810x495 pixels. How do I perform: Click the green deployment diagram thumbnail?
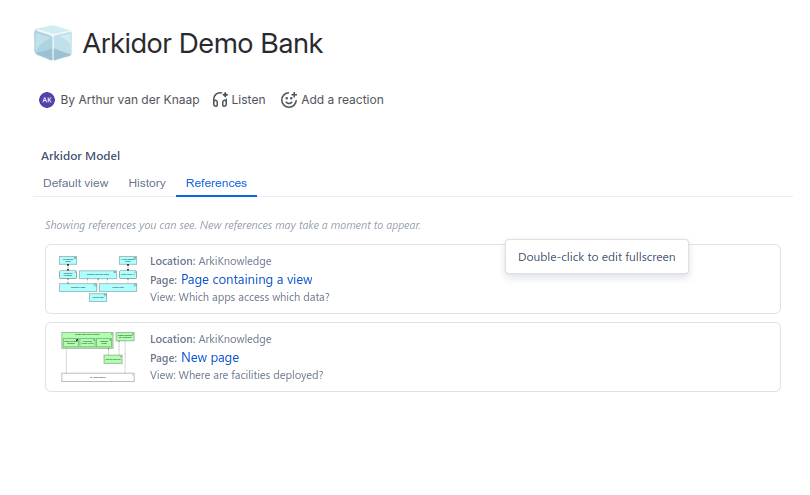pos(98,357)
